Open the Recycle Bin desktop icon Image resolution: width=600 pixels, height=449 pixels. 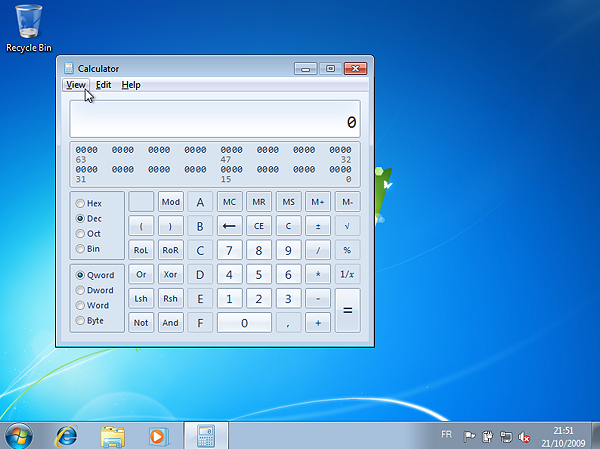[29, 27]
